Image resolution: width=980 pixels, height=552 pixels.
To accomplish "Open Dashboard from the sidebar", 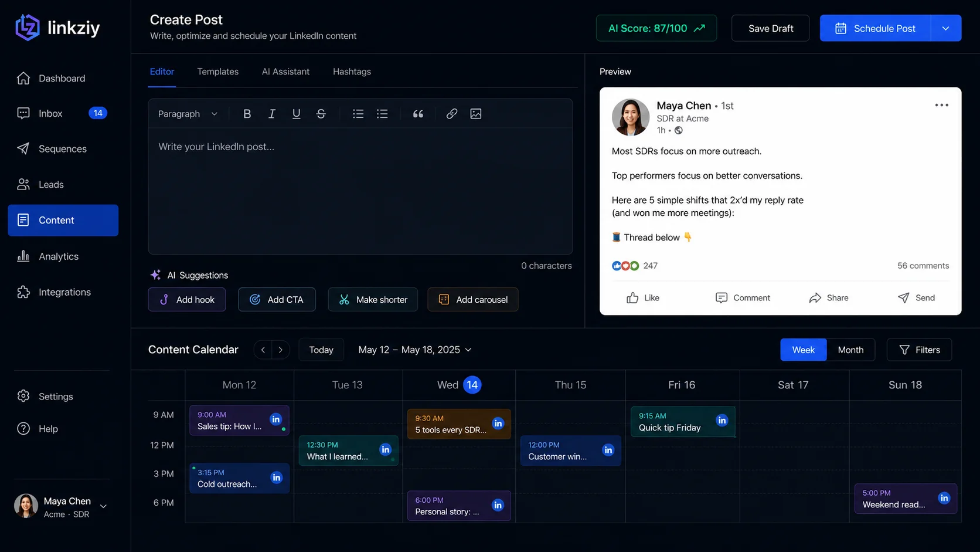I will [63, 78].
